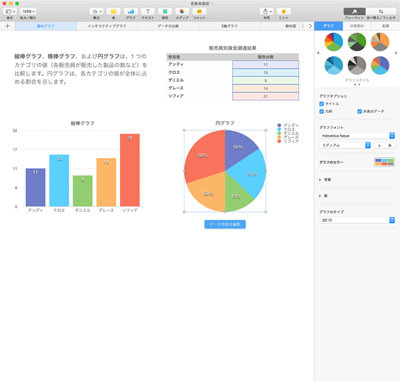Apply the green and gray pie style thumbnail
This screenshot has height=381, width=400.
[x=357, y=42]
